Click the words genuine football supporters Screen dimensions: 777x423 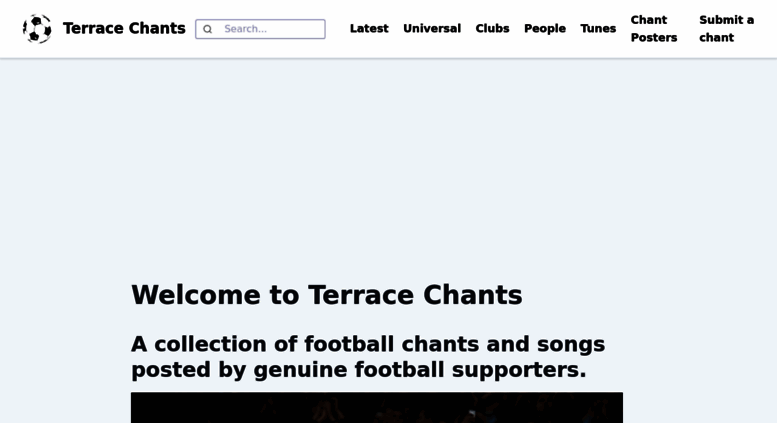(x=420, y=370)
